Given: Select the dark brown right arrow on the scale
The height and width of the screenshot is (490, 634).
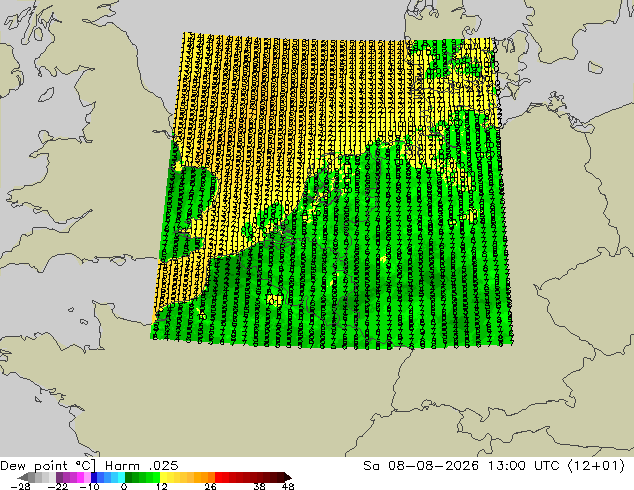Looking at the screenshot, I should (287, 477).
